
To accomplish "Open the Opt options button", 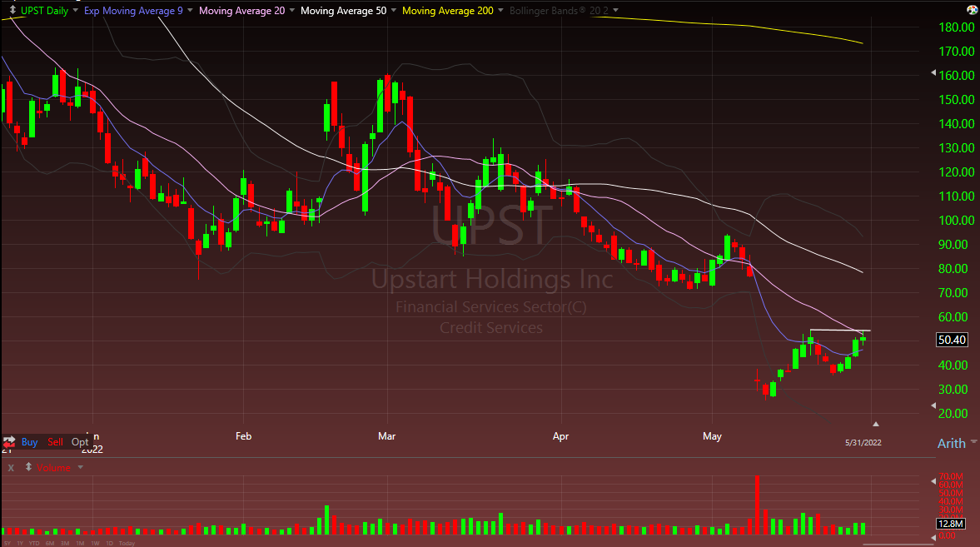I will pyautogui.click(x=79, y=442).
